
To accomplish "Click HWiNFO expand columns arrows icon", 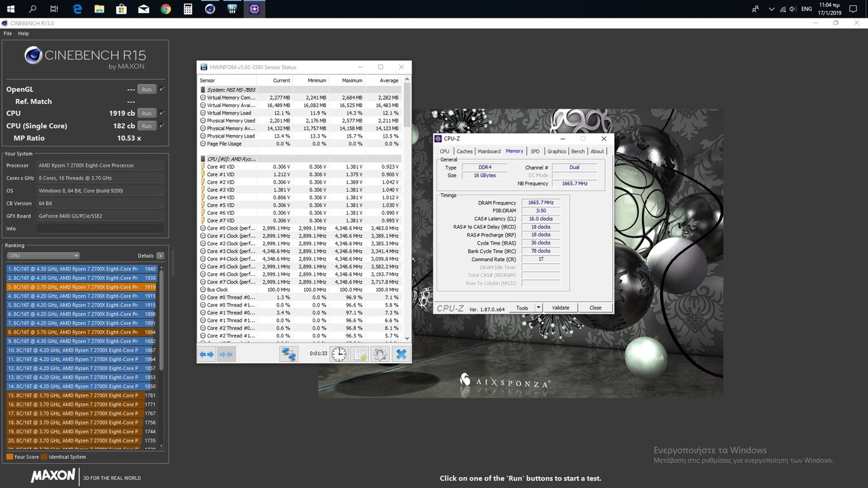I will (x=207, y=354).
